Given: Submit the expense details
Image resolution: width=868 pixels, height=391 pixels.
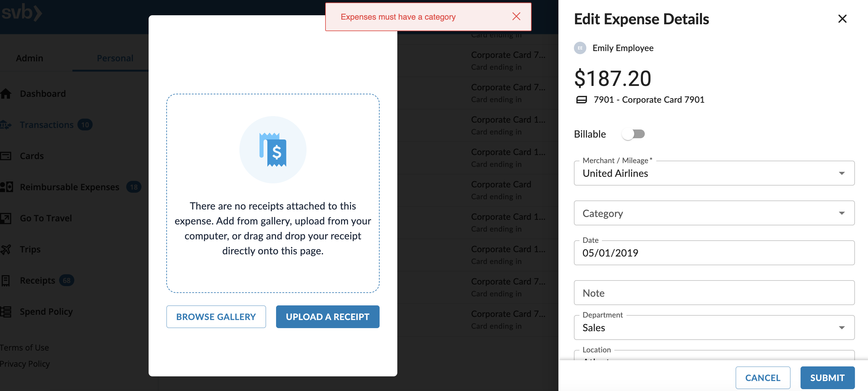Looking at the screenshot, I should 827,378.
